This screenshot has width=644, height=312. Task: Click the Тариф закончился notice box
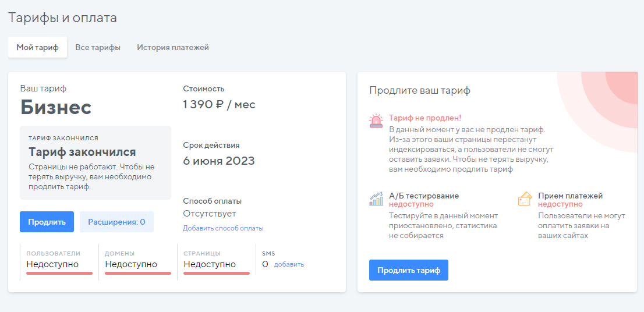coord(95,162)
